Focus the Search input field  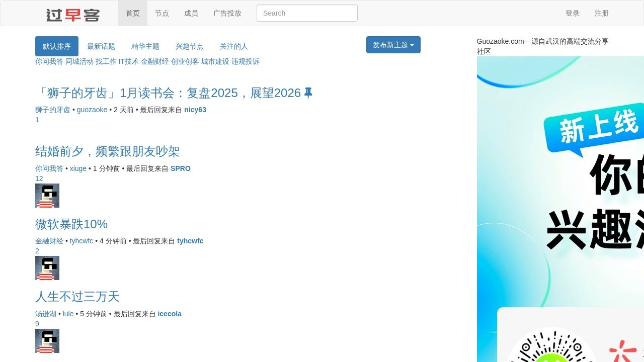(307, 13)
